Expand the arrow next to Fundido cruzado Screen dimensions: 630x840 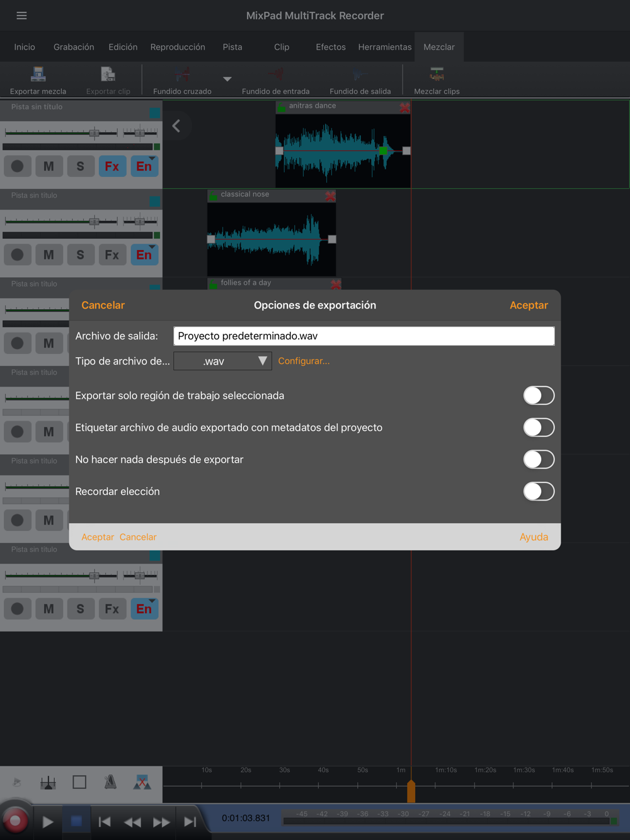click(x=227, y=79)
